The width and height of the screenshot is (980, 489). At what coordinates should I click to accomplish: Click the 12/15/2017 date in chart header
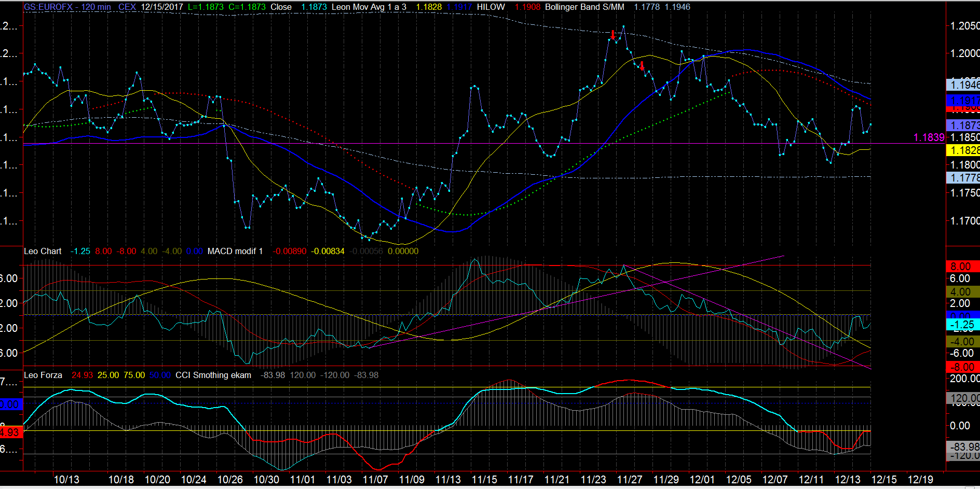pyautogui.click(x=162, y=7)
